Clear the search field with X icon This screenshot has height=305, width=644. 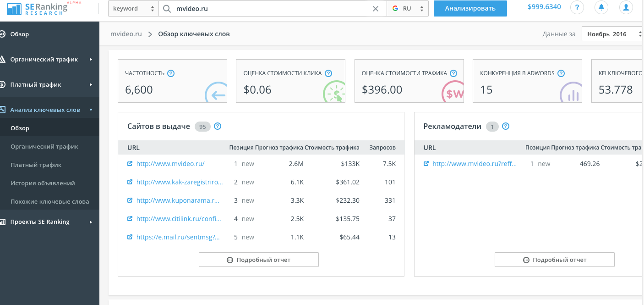pyautogui.click(x=376, y=9)
